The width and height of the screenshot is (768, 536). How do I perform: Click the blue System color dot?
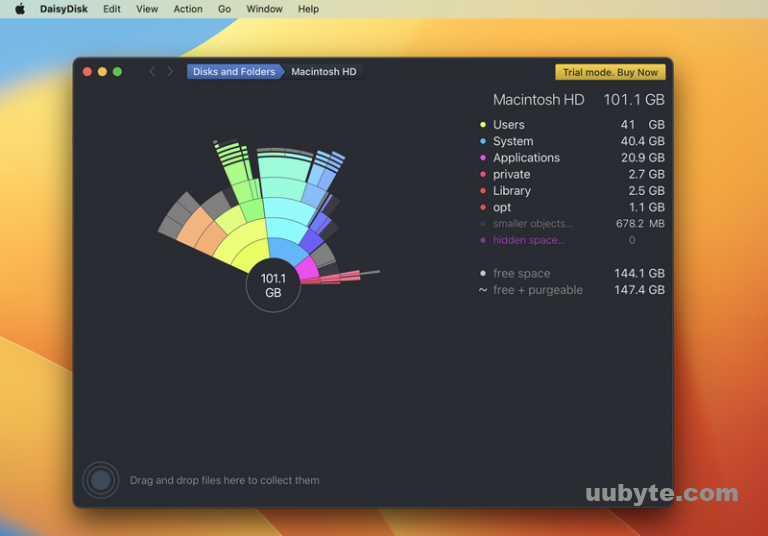pos(483,141)
